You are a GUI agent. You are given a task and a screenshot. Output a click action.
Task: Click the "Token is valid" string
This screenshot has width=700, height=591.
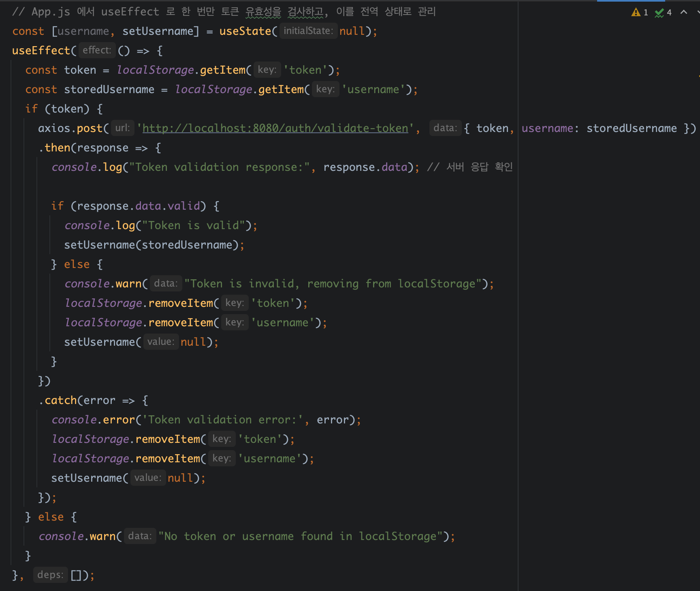pyautogui.click(x=194, y=225)
